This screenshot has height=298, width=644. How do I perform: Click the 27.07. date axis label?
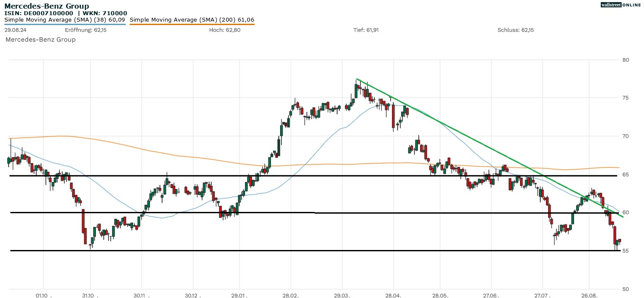[x=542, y=295]
